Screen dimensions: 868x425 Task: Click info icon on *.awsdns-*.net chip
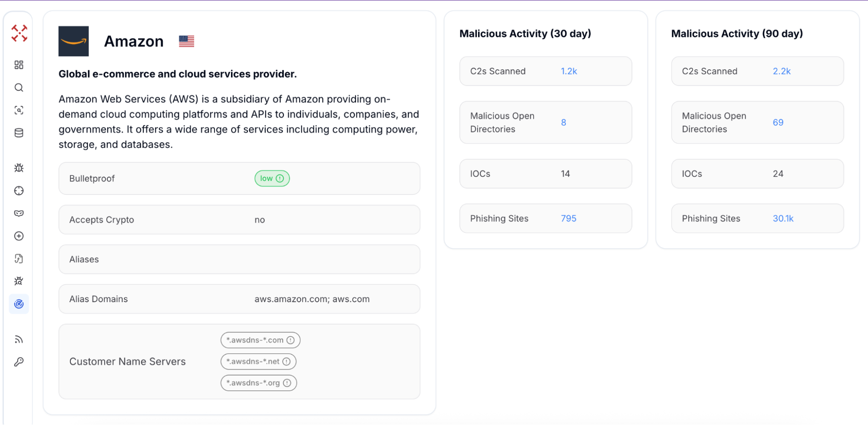pyautogui.click(x=287, y=362)
